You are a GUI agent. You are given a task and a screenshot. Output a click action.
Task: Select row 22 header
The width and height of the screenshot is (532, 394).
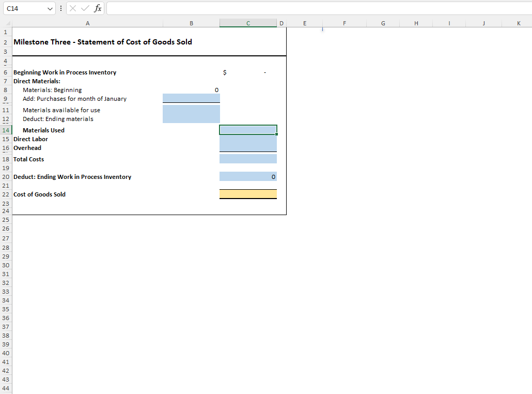[x=6, y=194]
